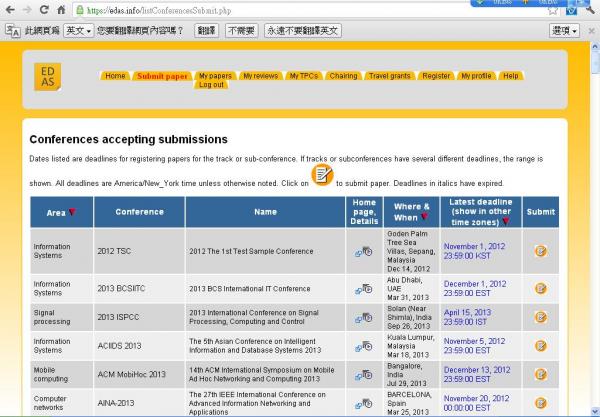Open home page details for ACIIDS 2013
The height and width of the screenshot is (417, 600).
pos(364,346)
